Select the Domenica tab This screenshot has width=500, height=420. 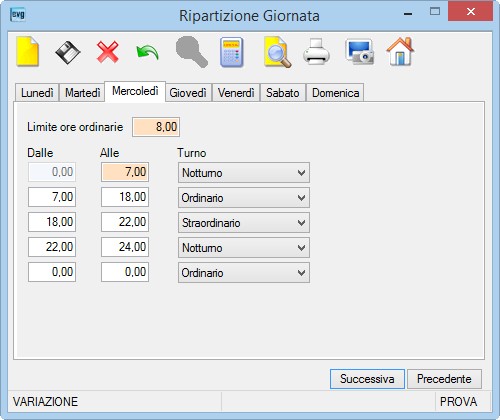click(x=335, y=93)
